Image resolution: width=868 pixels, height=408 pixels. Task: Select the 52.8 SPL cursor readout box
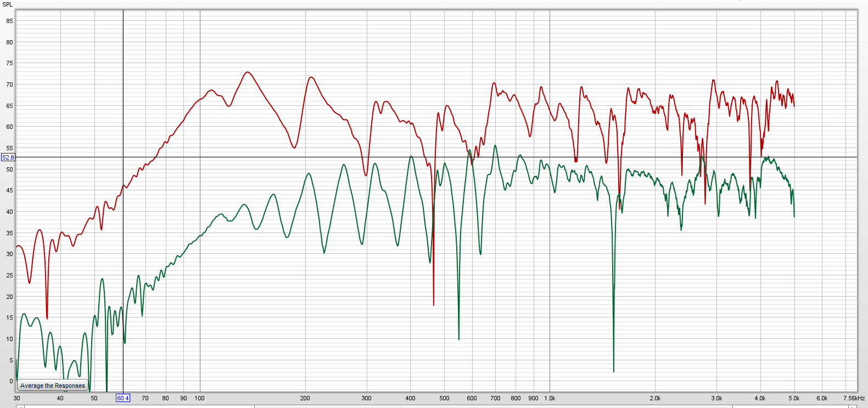point(8,157)
